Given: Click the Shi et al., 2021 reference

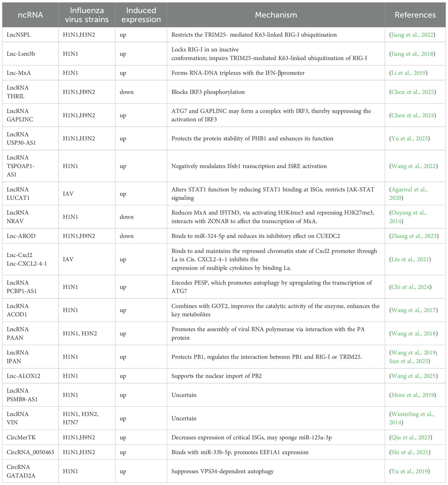Looking at the screenshot, I should pos(410,452).
